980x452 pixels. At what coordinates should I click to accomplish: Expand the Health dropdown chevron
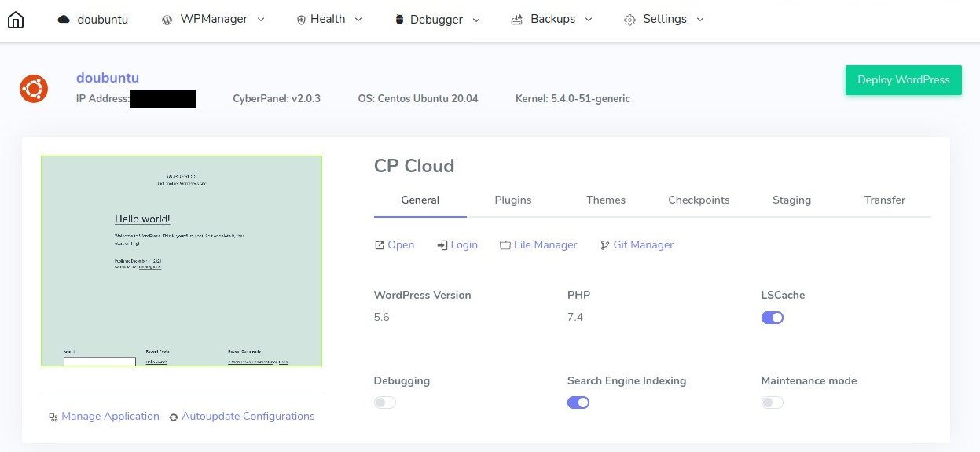[358, 20]
